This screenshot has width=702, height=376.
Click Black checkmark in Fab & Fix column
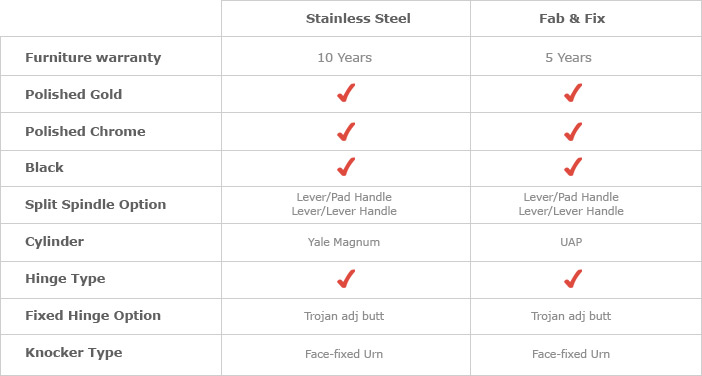point(573,167)
